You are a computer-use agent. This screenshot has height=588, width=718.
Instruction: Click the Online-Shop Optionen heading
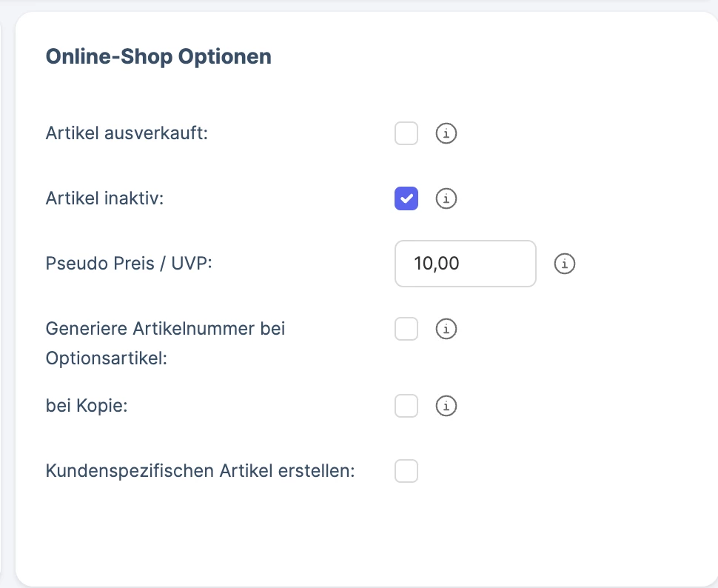[158, 57]
